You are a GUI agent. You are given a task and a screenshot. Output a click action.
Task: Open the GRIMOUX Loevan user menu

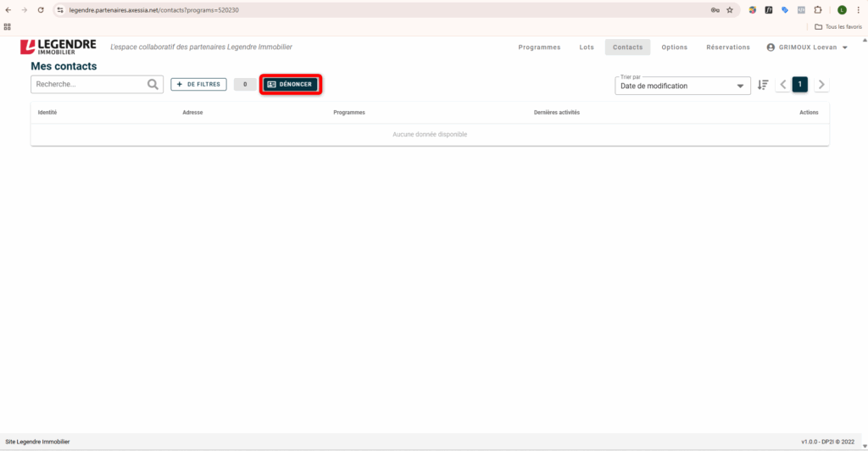click(x=806, y=47)
